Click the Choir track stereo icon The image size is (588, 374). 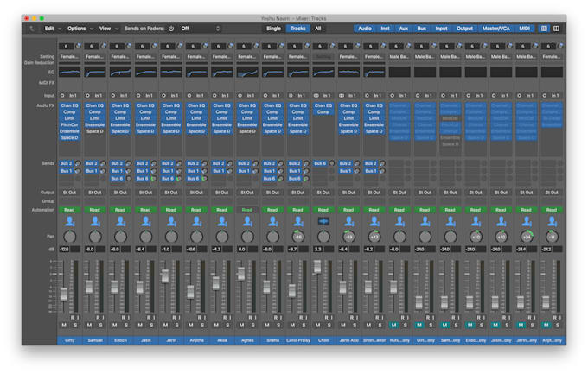(323, 221)
